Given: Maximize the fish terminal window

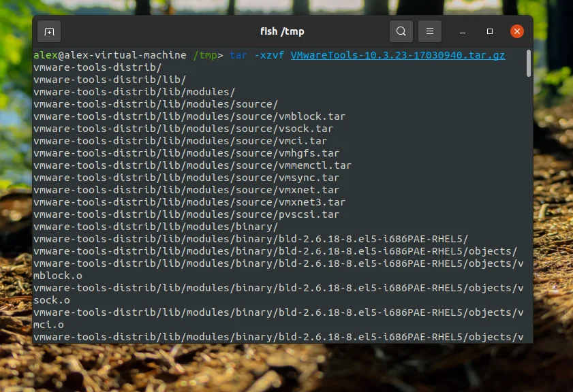Looking at the screenshot, I should click(490, 31).
